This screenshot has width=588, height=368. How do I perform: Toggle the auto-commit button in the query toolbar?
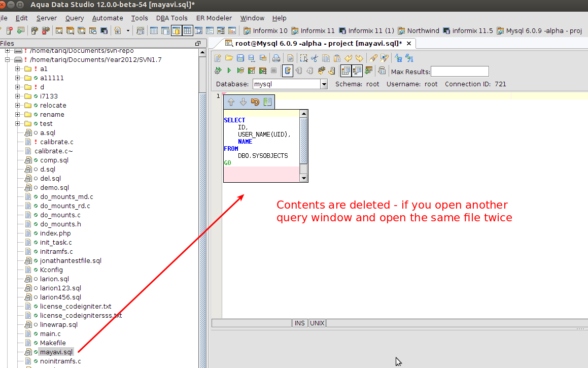click(x=288, y=71)
